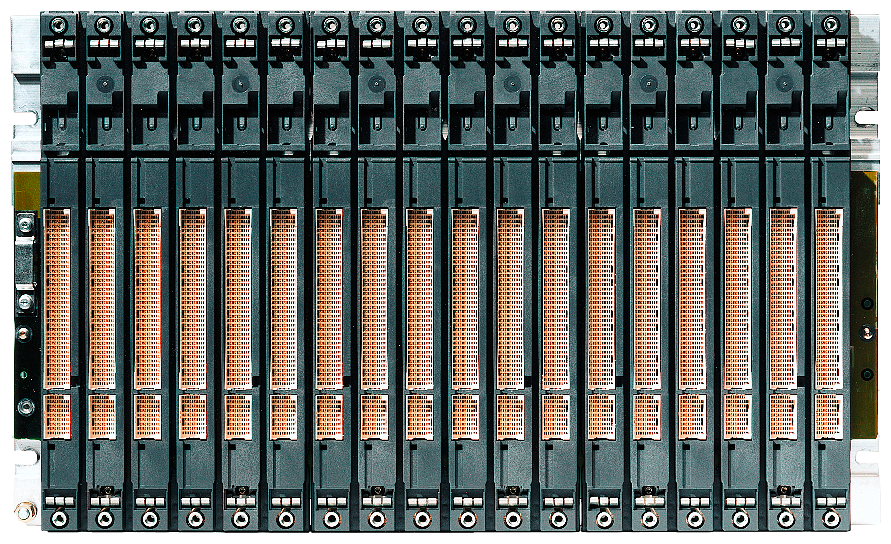Screen dimensions: 891x544
Task: Click the top screw of the second slot from left
Action: point(104,24)
